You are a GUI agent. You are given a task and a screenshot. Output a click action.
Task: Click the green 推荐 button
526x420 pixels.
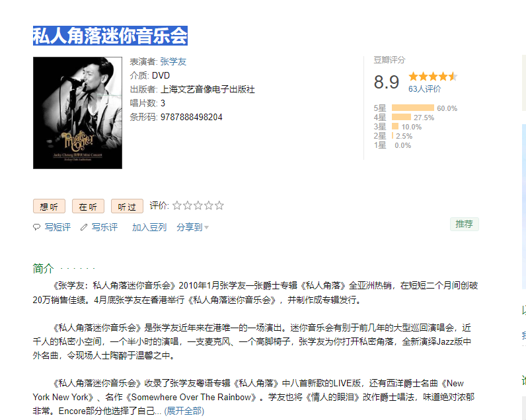point(465,224)
